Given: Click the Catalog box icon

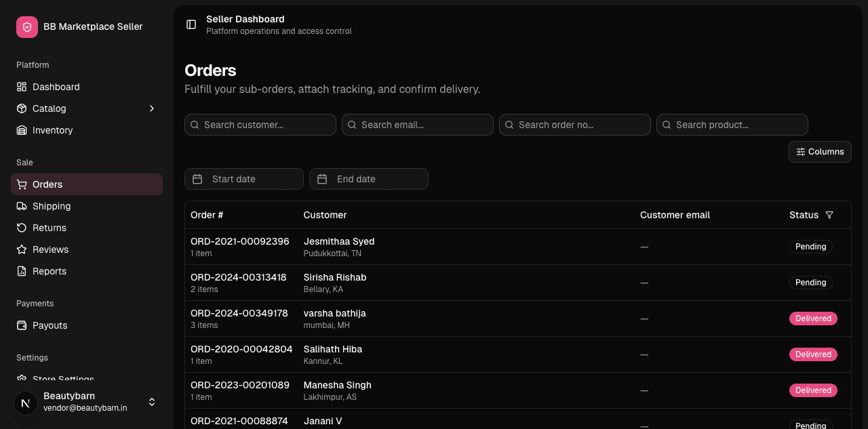Looking at the screenshot, I should pos(22,108).
